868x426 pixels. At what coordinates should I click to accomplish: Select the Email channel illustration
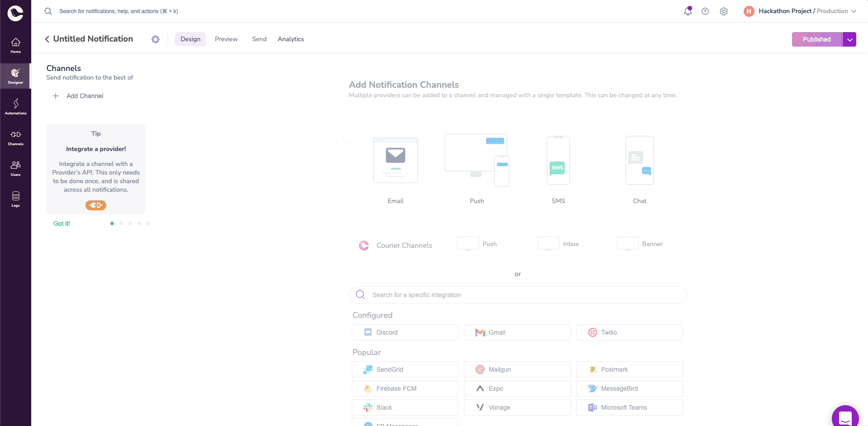tap(396, 161)
